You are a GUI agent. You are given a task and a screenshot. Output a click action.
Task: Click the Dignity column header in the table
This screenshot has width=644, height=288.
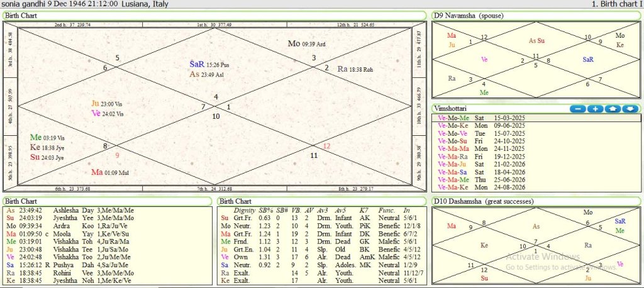pos(244,209)
